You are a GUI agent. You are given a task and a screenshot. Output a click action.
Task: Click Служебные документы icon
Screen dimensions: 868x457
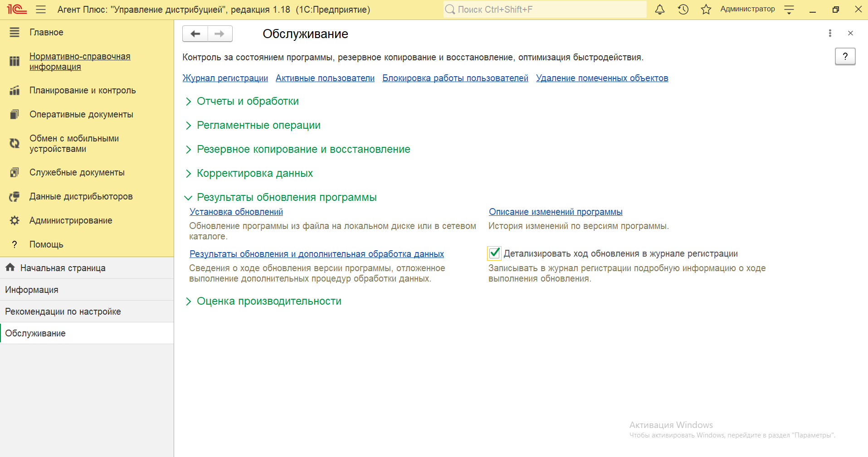point(15,172)
